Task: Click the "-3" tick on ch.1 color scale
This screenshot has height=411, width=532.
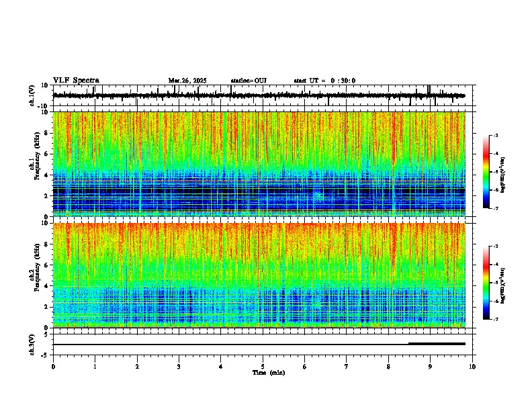Action: point(494,135)
